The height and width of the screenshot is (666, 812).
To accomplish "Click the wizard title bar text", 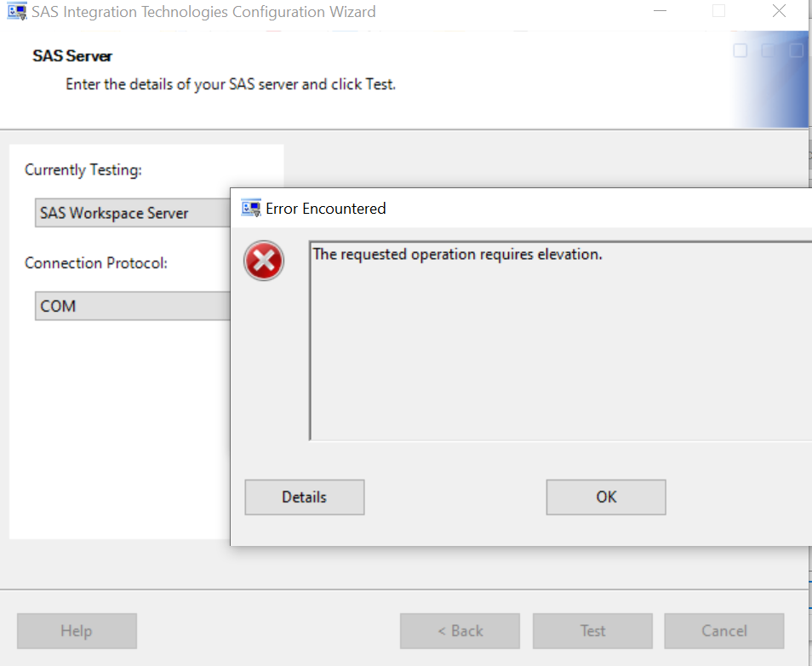I will (x=203, y=12).
